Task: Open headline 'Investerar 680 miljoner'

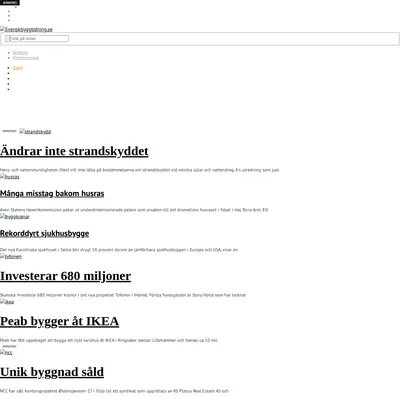Action: coord(65,276)
